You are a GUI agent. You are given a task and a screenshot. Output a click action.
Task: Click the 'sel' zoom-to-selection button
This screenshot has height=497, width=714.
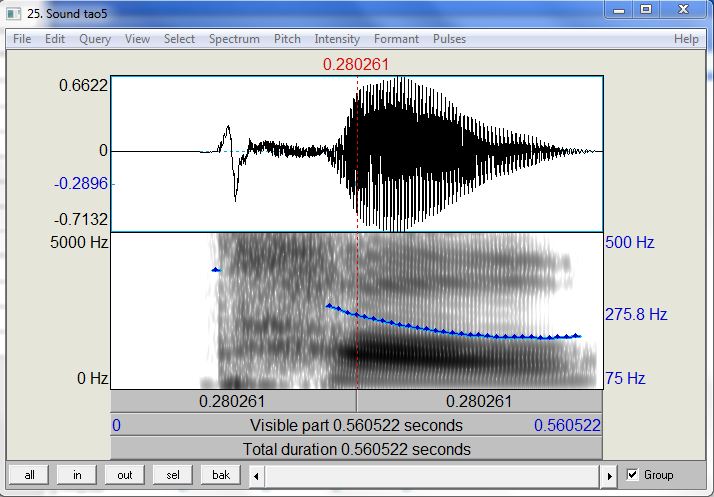tap(173, 475)
